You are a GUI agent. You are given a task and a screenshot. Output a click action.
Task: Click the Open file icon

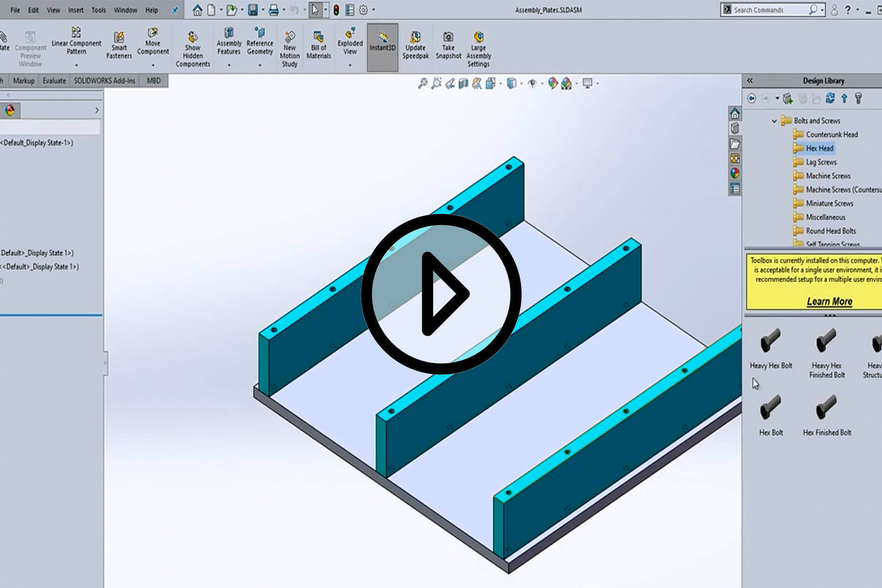pyautogui.click(x=231, y=10)
